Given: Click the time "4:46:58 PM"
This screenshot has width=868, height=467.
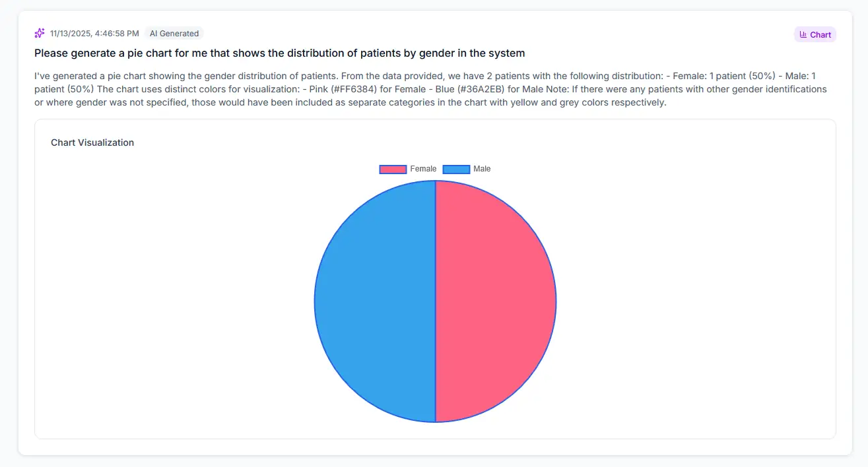Looking at the screenshot, I should click(x=117, y=33).
